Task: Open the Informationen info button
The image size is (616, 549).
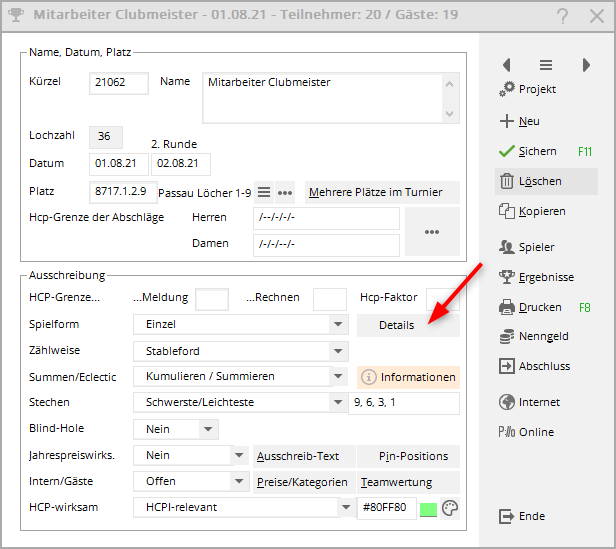Action: pos(408,377)
